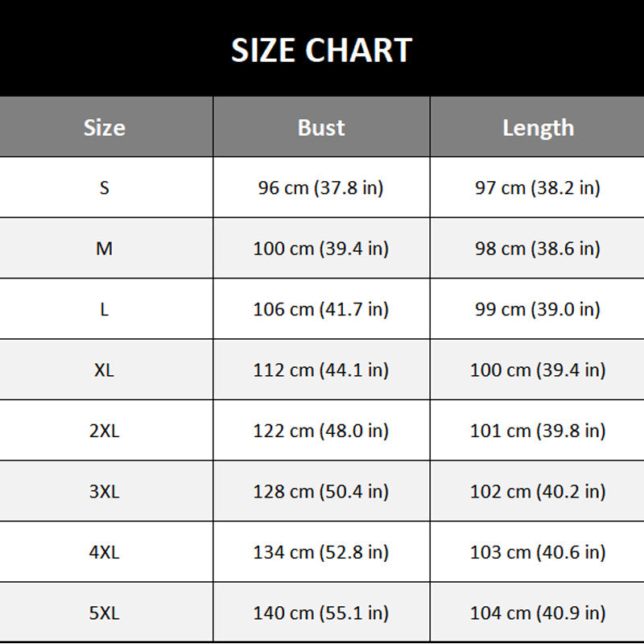Click the L size cell

click(x=105, y=309)
